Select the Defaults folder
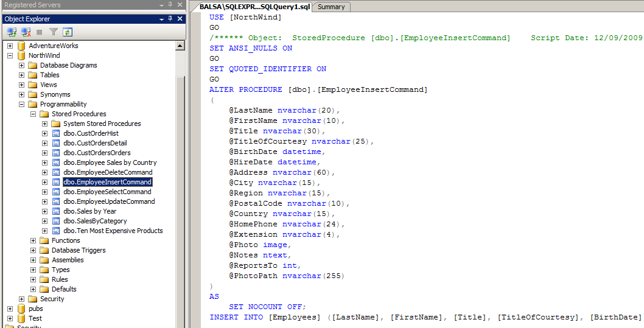644x328 pixels. pyautogui.click(x=64, y=289)
